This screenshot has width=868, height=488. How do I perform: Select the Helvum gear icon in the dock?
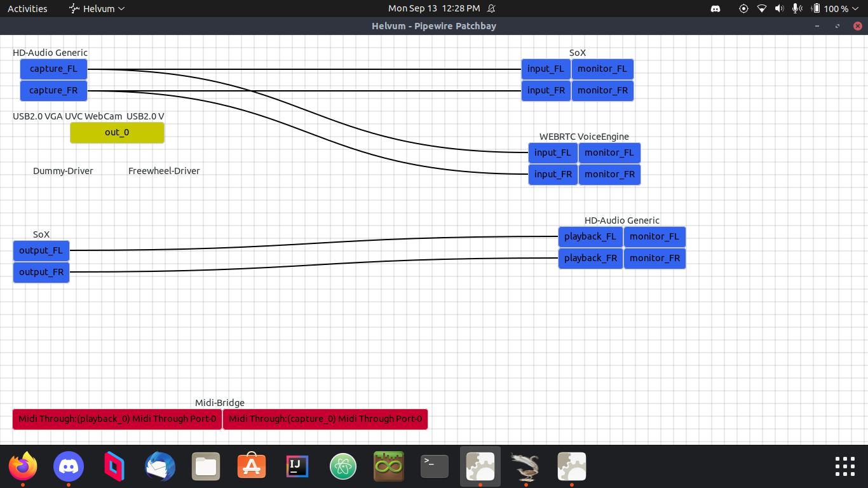(480, 466)
